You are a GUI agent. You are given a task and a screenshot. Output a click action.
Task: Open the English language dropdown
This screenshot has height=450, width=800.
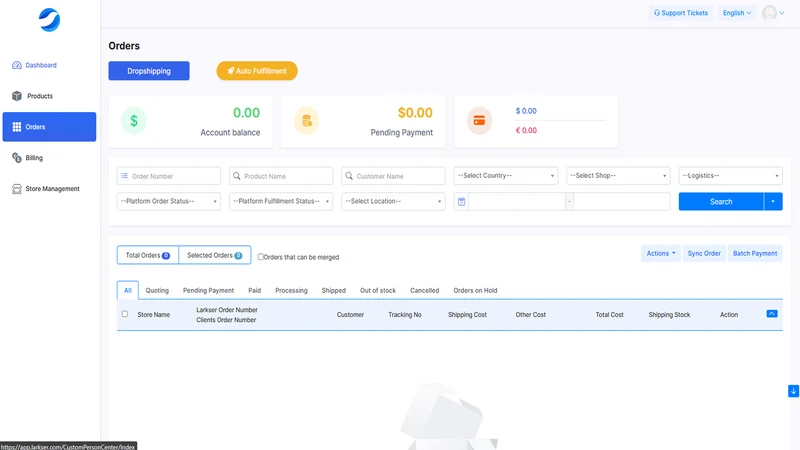(737, 13)
